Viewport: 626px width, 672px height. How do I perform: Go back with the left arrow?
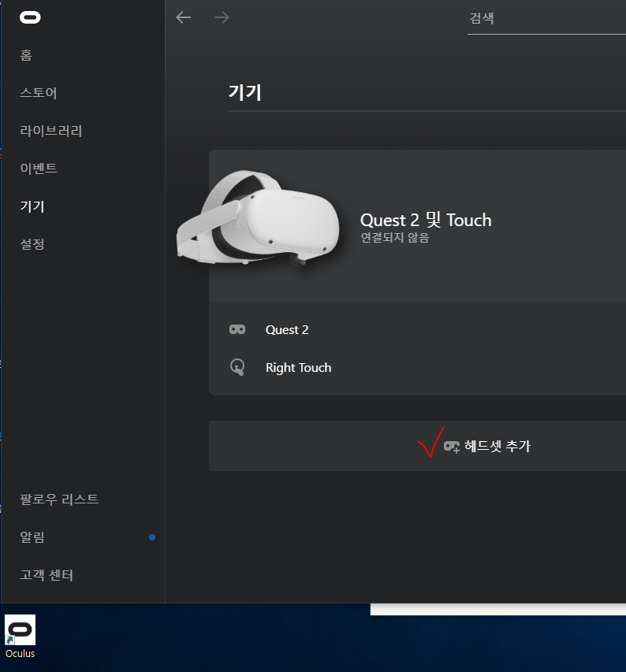pyautogui.click(x=184, y=17)
